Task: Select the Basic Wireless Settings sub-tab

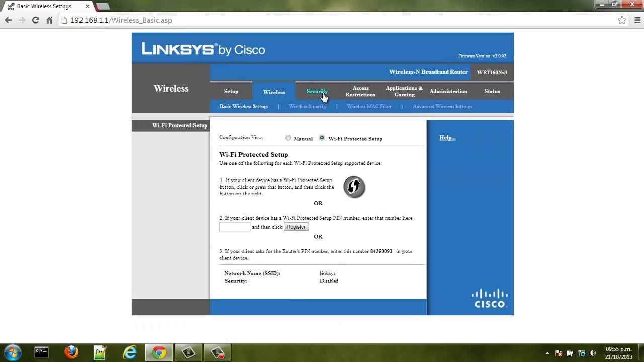Action: [244, 106]
